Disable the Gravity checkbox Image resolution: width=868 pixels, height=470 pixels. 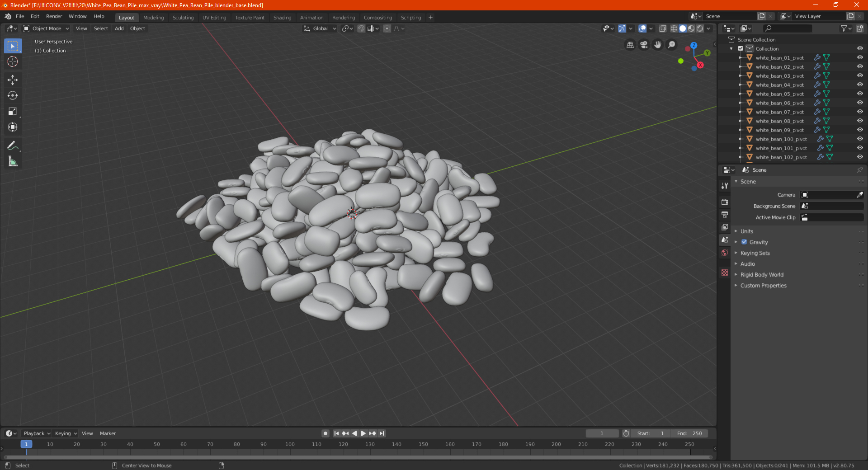pos(744,242)
